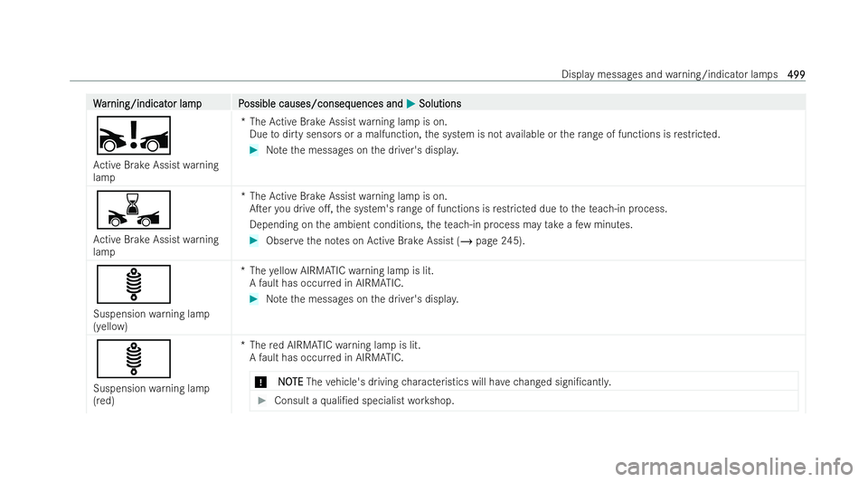
Task: Click the 'Possible causes/consequences and Solutions' header
Action: point(350,103)
